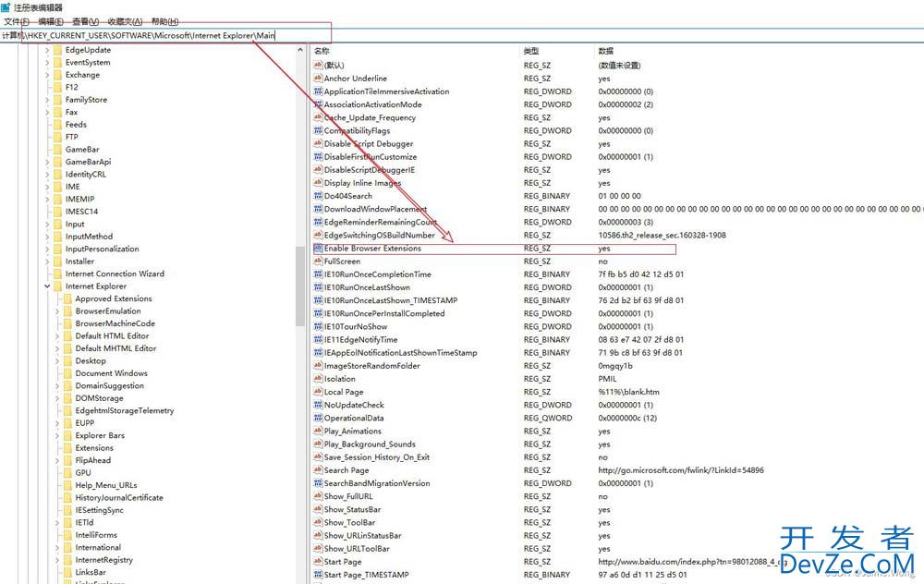Select the NoUpdateCheck DWORD value icon

click(x=318, y=405)
